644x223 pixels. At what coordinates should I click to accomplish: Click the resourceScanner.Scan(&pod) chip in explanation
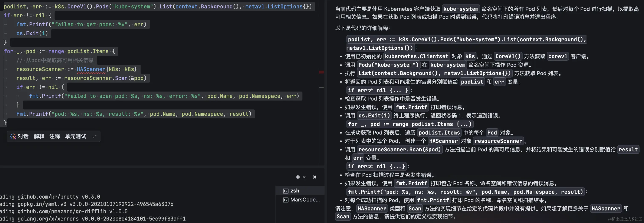[x=400, y=149]
